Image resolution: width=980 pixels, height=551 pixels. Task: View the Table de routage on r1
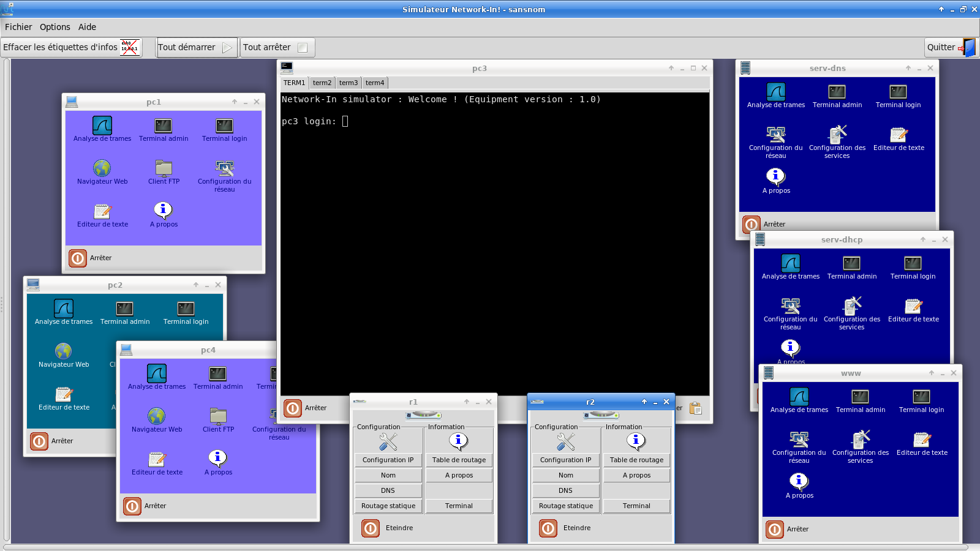[x=459, y=460]
